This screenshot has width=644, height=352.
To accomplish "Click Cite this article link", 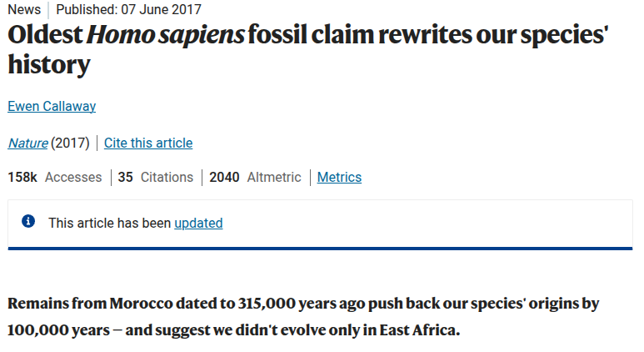I will tap(148, 143).
